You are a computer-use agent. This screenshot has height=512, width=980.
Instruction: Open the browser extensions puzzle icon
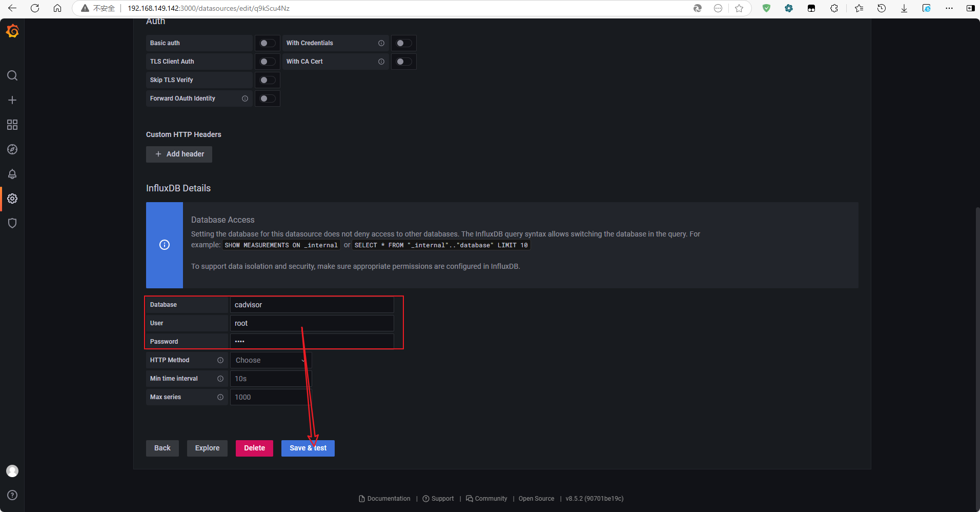tap(834, 8)
